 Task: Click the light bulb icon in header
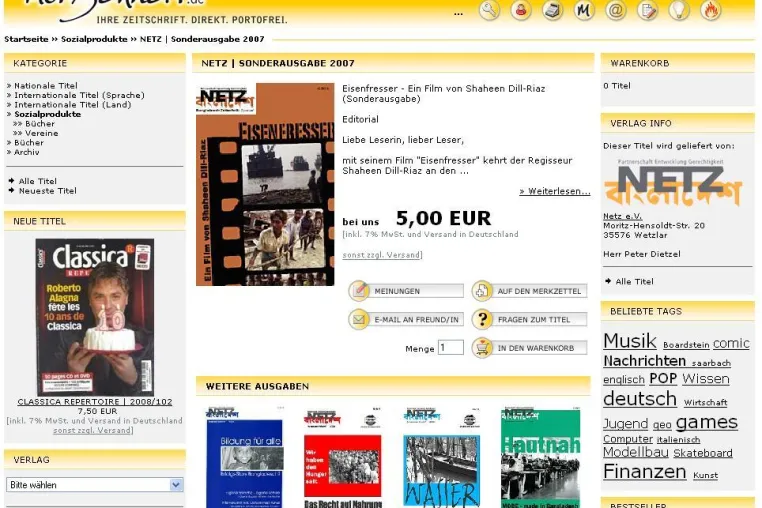pos(678,10)
